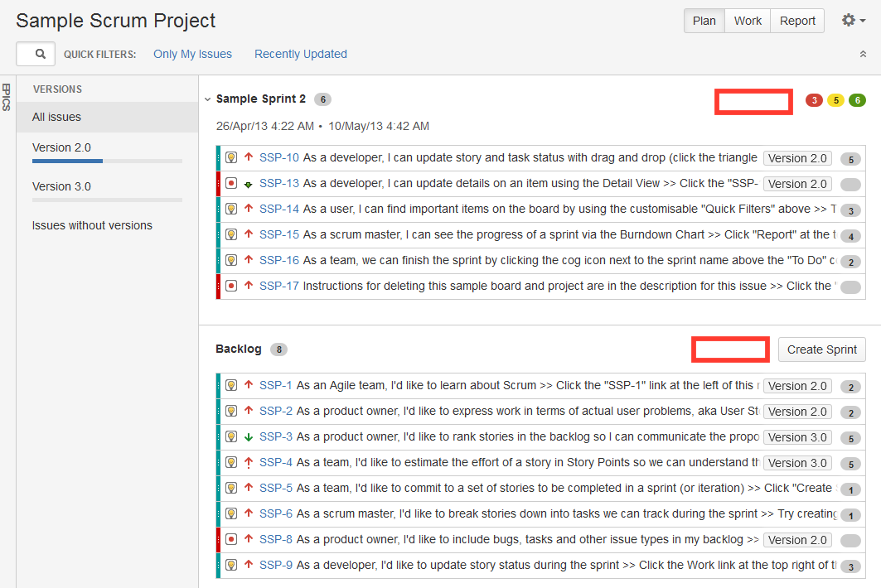
Task: Click green down priority arrow of SSP-3
Action: click(249, 437)
